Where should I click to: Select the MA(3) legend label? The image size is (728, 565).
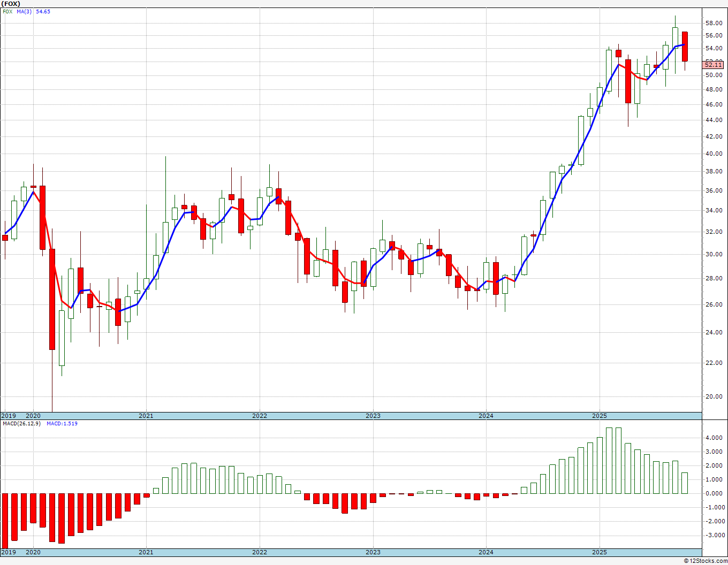(24, 11)
